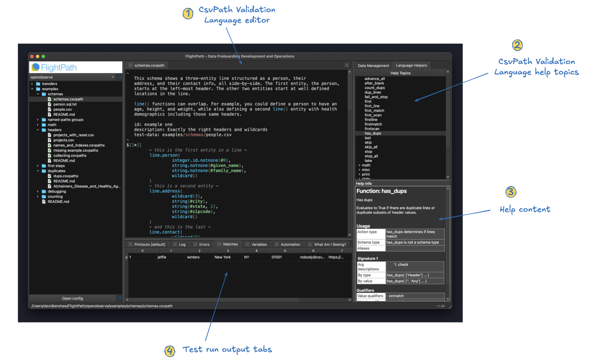
Task: Click help icon in Help Topics header
Action: (441, 73)
